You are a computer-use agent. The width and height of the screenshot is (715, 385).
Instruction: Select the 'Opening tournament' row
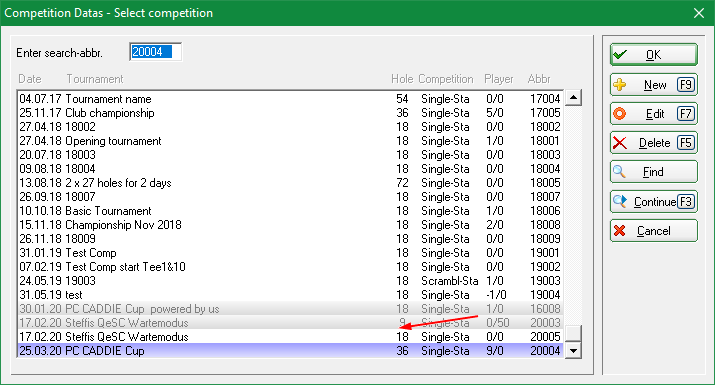(x=290, y=141)
